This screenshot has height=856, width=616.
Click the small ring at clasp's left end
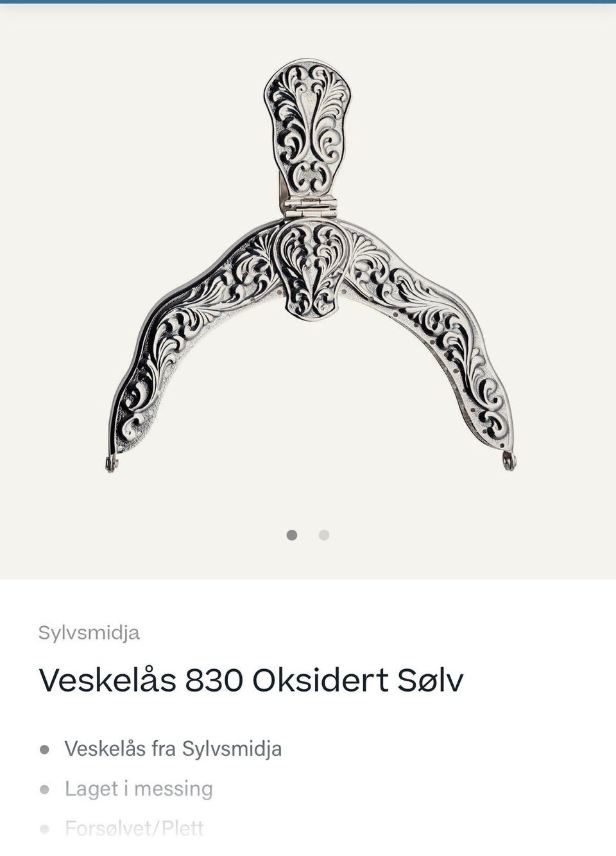pyautogui.click(x=112, y=464)
